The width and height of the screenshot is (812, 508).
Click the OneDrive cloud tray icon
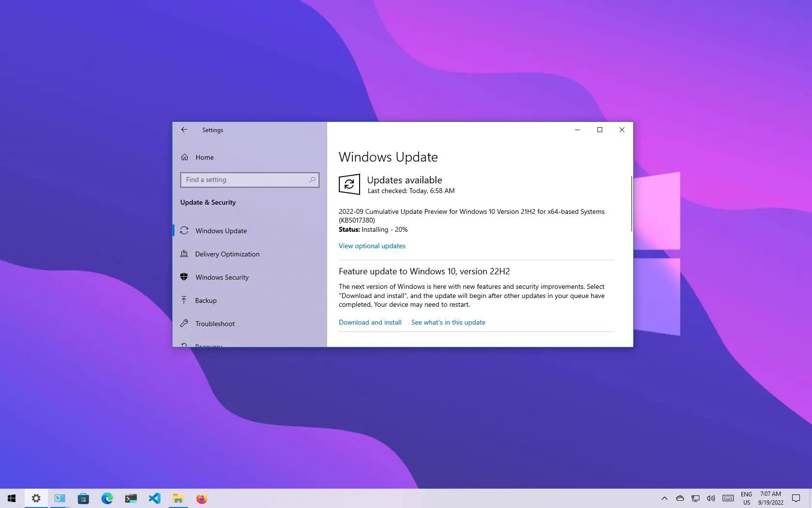point(680,498)
